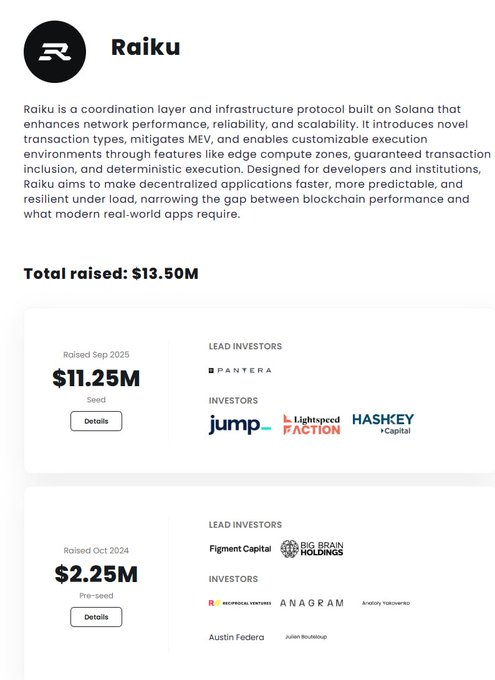Click the Raiku round logo icon
This screenshot has width=495, height=680.
click(x=55, y=52)
